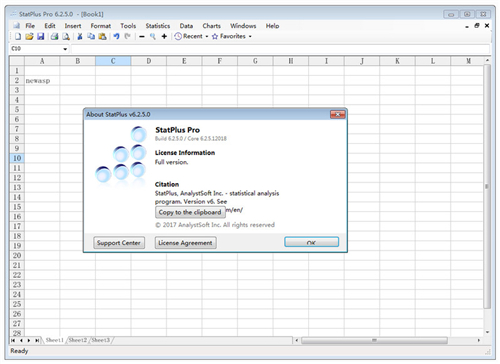
Task: Click the Print icon in the toolbar
Action: point(54,36)
